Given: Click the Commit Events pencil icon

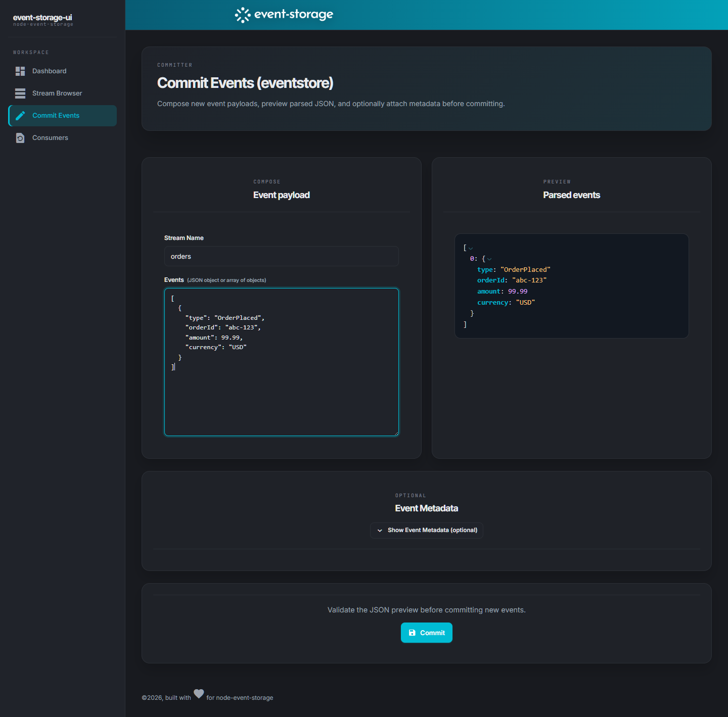Looking at the screenshot, I should click(x=20, y=116).
